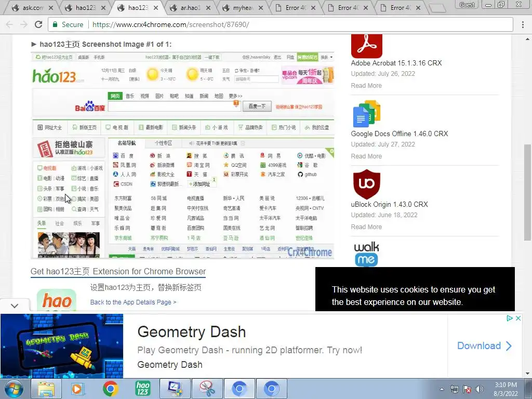This screenshot has height=399, width=532.
Task: Open the uBlock Origin shield icon
Action: pyautogui.click(x=366, y=184)
